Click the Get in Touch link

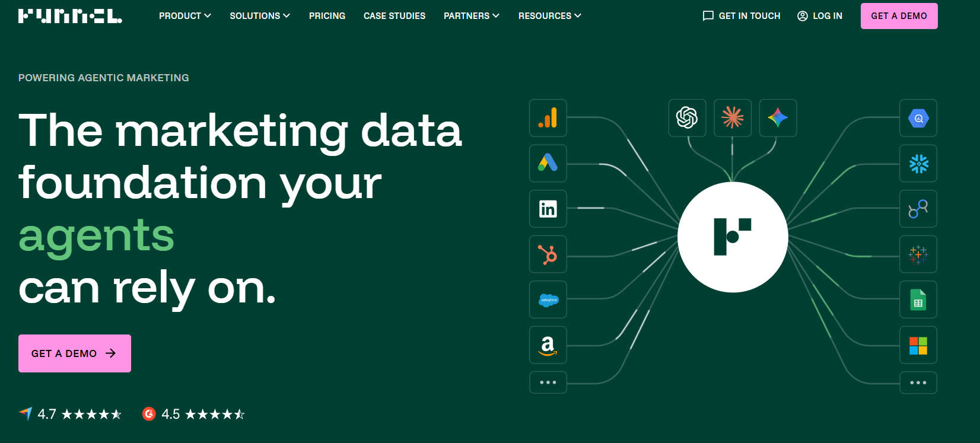[x=742, y=16]
